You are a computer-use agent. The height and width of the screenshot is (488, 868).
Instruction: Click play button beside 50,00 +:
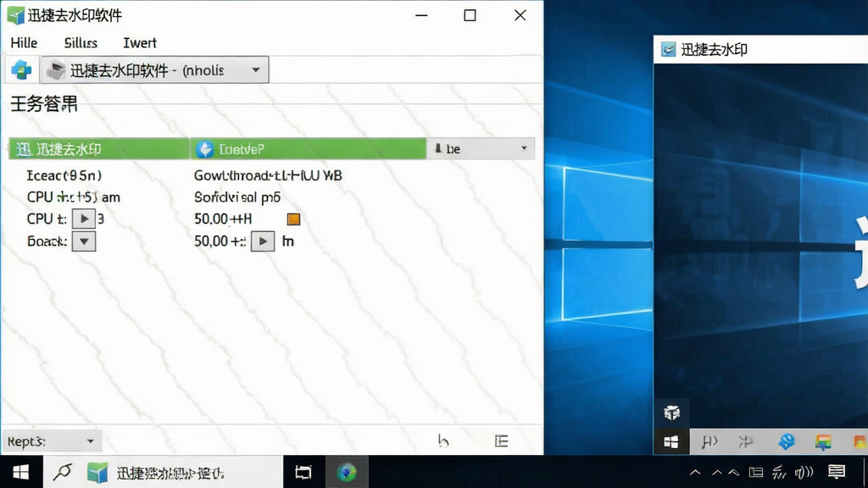click(x=263, y=241)
